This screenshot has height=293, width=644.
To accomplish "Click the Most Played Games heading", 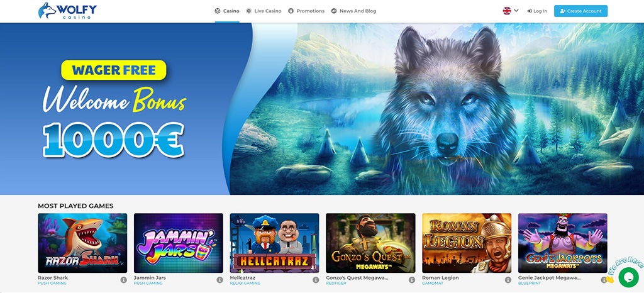I will point(75,206).
